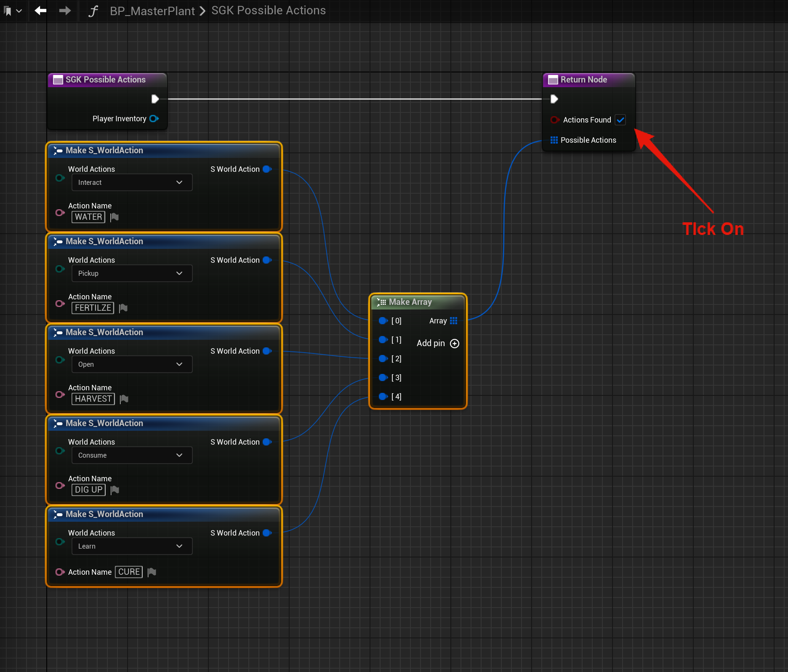
Task: Expand the Consume World Actions dropdown
Action: pyautogui.click(x=132, y=456)
